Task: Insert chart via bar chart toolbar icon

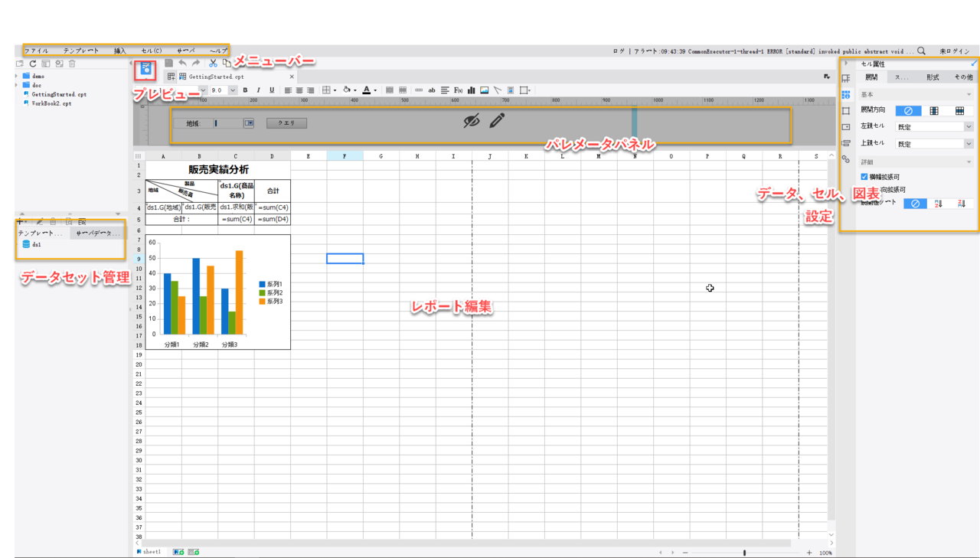Action: coord(471,90)
